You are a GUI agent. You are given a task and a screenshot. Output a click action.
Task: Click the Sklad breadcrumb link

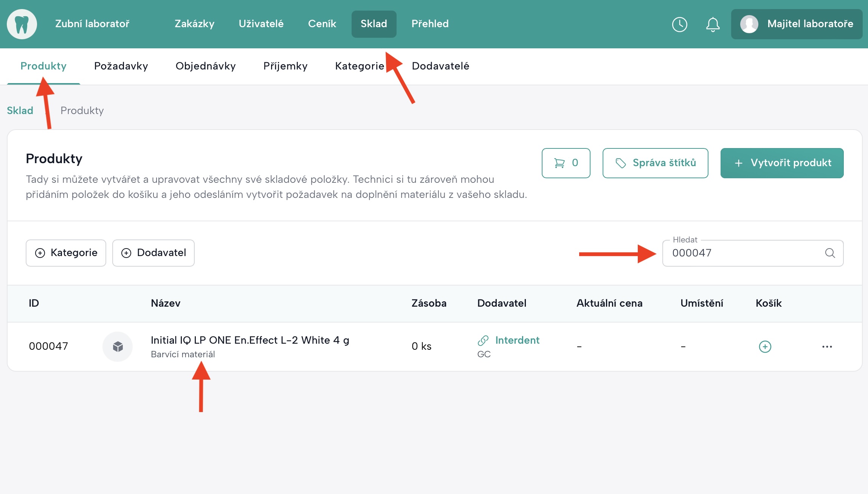(x=20, y=111)
